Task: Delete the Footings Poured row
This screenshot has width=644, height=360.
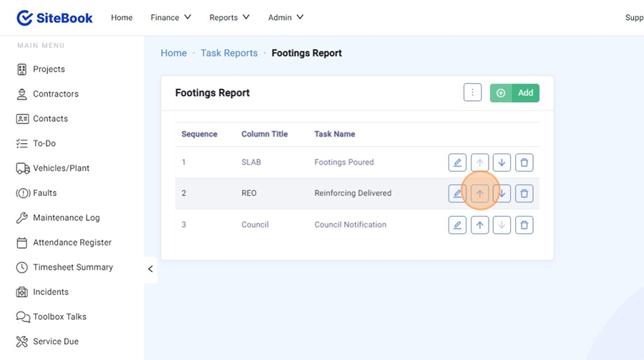Action: (x=524, y=162)
